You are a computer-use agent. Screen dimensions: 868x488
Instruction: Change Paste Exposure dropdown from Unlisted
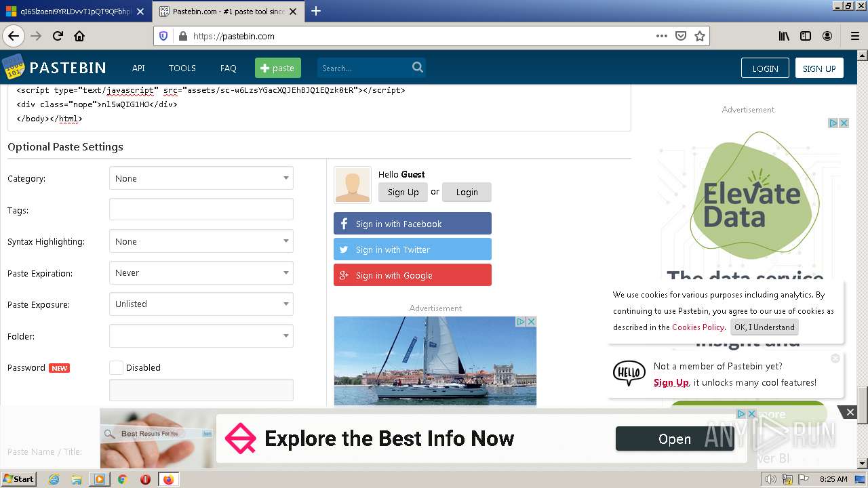pyautogui.click(x=201, y=304)
